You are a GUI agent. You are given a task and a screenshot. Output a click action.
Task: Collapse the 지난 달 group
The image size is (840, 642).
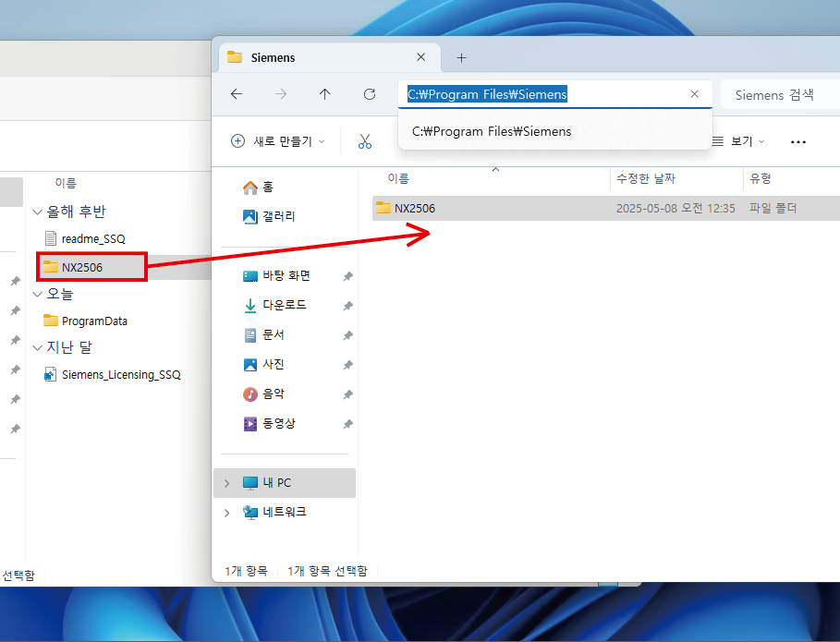pos(37,348)
